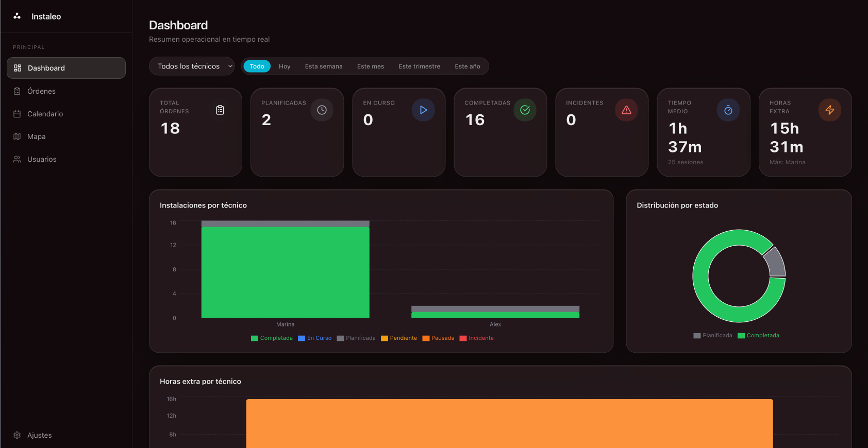Click the Dashboard grid icon in sidebar
This screenshot has height=448, width=868.
[x=18, y=68]
